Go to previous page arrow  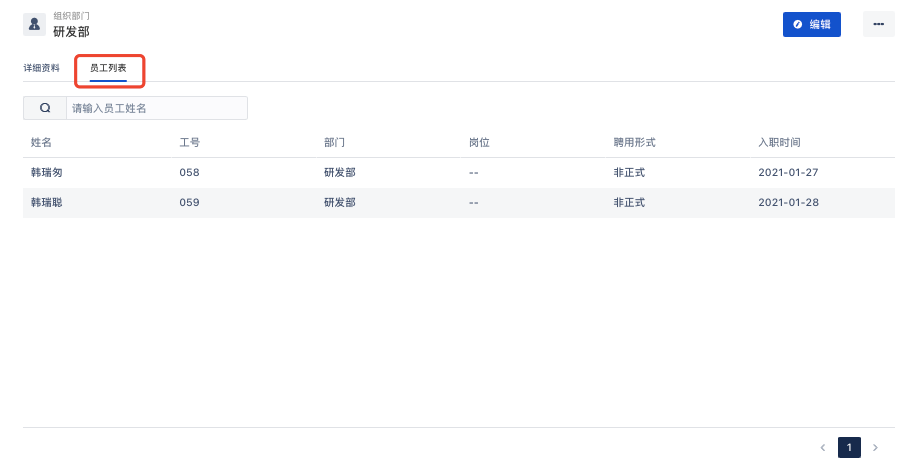[823, 447]
